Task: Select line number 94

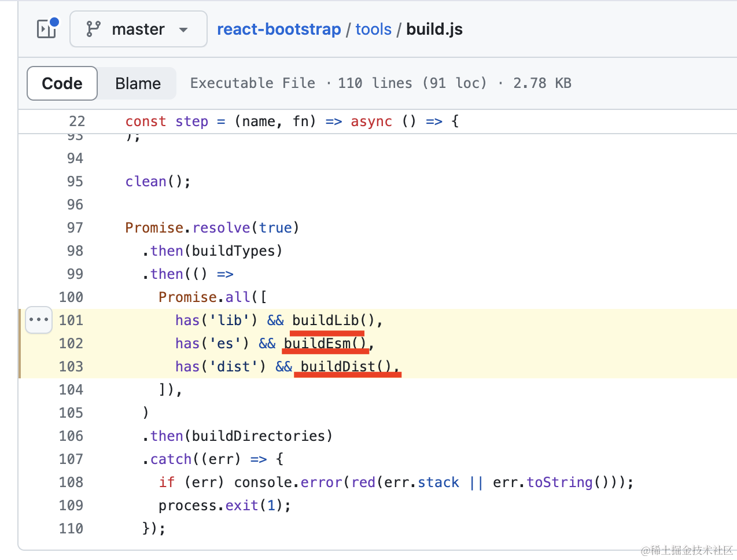Action: [75, 159]
